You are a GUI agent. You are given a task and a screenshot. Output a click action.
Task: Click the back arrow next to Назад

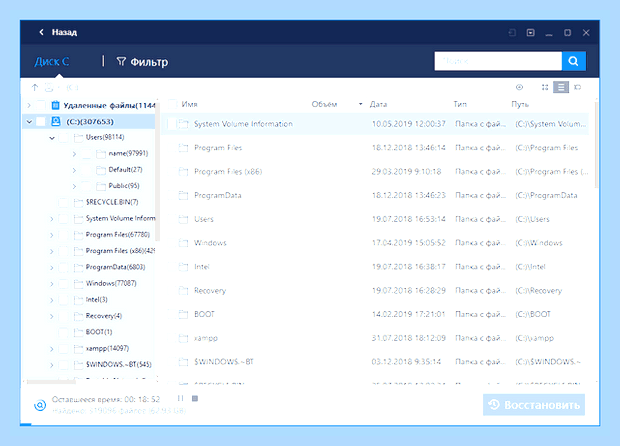[x=42, y=32]
